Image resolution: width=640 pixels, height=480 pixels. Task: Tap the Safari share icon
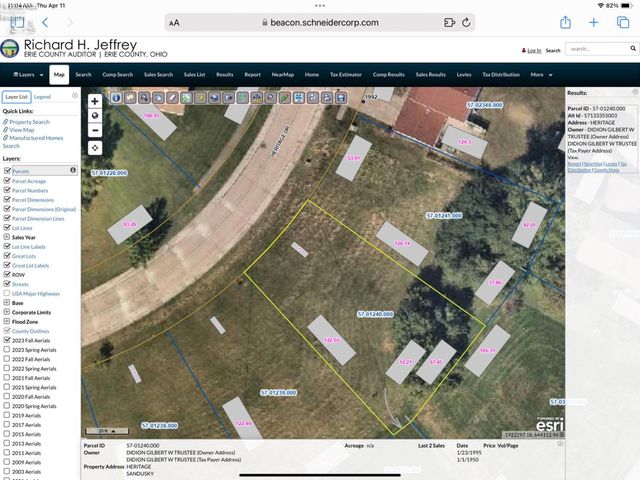[565, 22]
